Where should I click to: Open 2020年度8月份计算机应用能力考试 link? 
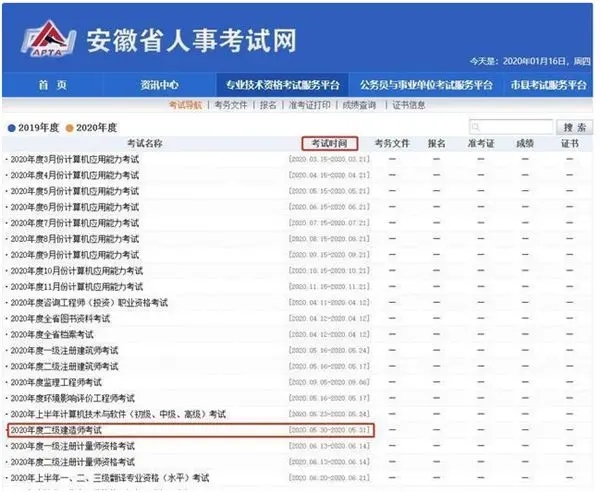coord(75,239)
